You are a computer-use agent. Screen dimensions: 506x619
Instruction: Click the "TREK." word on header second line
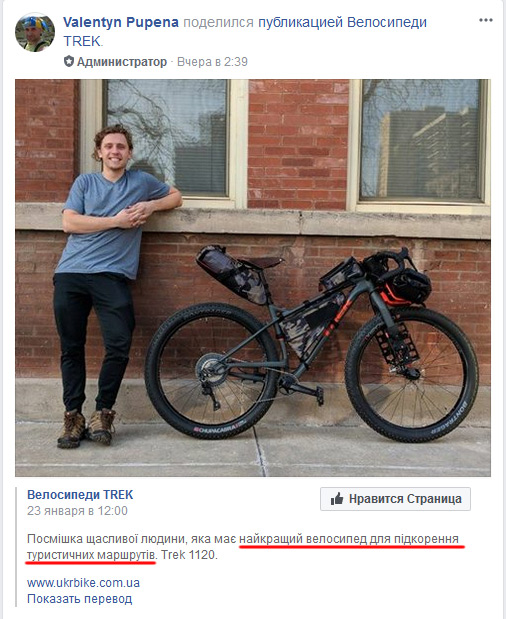click(x=83, y=41)
